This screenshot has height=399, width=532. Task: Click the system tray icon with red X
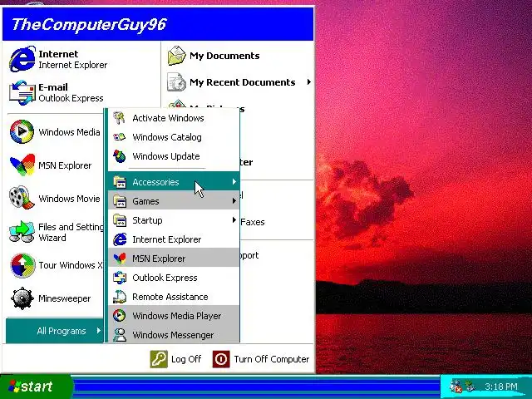coord(456,386)
